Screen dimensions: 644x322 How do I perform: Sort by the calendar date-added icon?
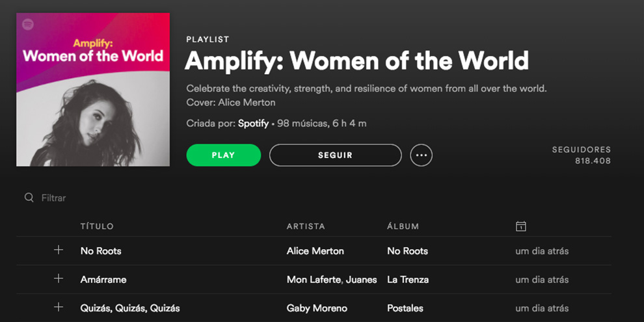click(x=521, y=226)
